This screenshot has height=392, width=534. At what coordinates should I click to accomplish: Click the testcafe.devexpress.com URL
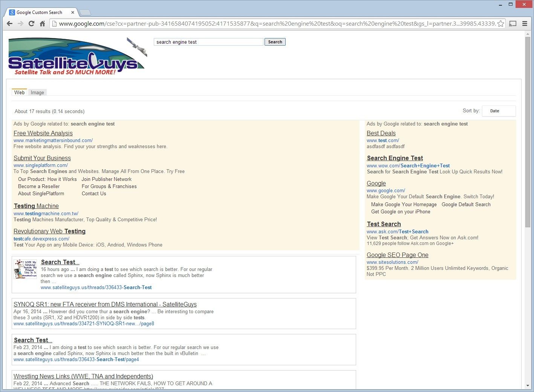pos(41,239)
